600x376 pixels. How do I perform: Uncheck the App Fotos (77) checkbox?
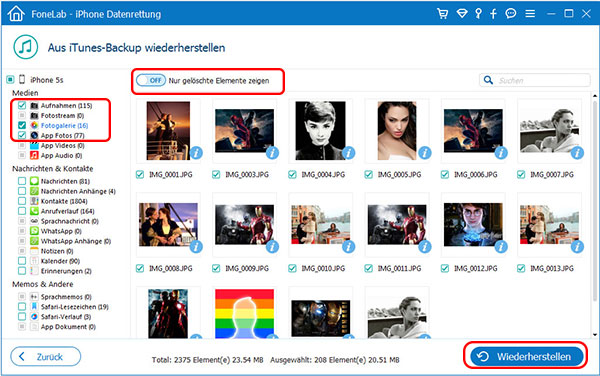tap(22, 135)
